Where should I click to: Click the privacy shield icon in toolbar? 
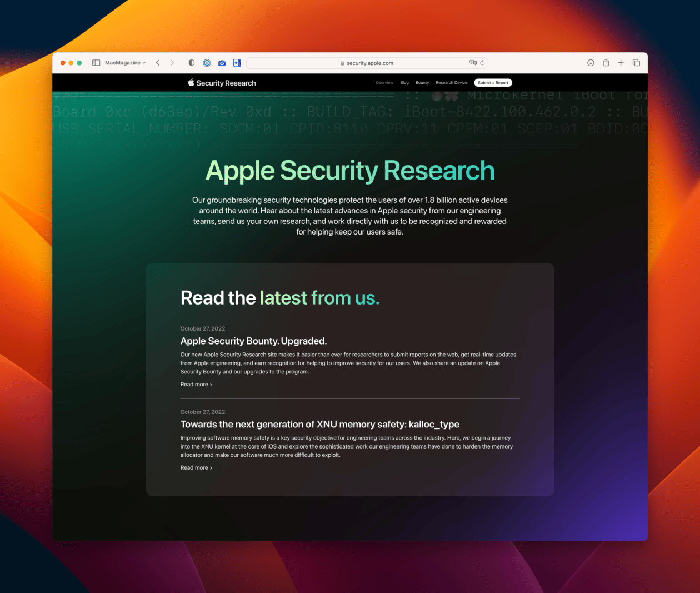(x=191, y=63)
